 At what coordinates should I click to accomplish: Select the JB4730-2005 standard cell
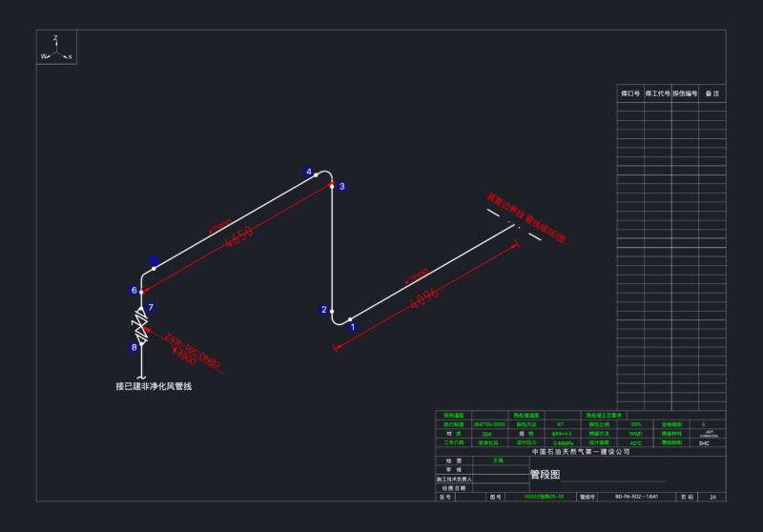click(489, 424)
